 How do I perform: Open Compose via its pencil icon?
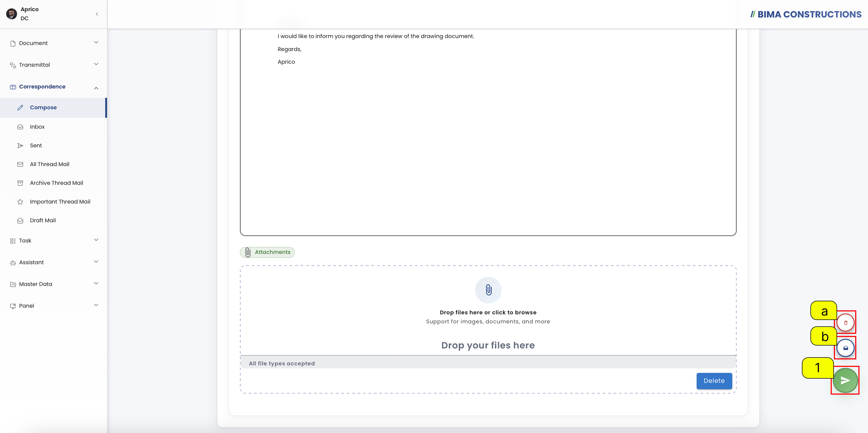pos(20,107)
